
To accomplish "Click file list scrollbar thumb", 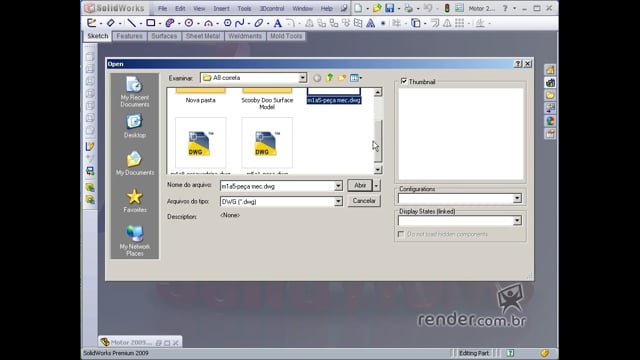I will coord(378,141).
